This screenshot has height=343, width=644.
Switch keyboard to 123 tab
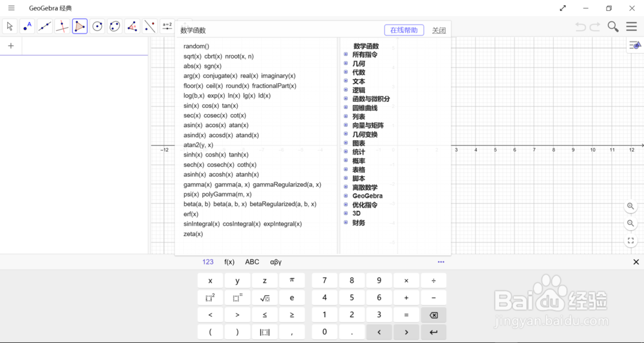coord(208,262)
